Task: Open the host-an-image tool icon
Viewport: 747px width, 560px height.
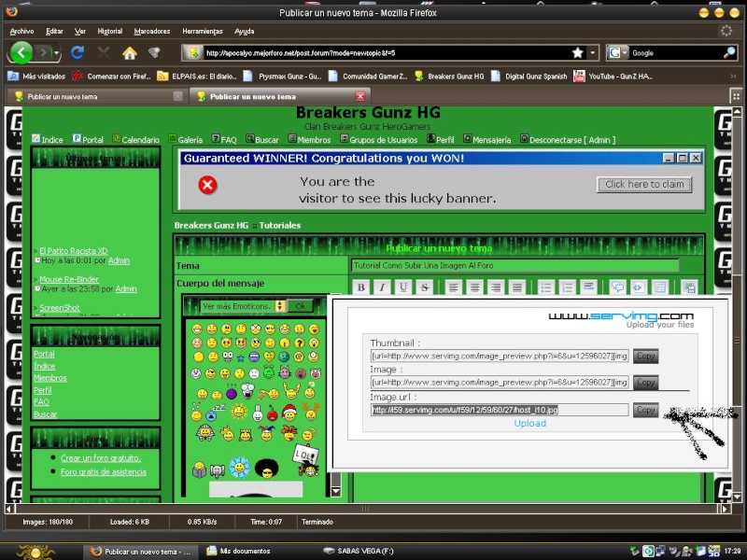Action: point(689,287)
